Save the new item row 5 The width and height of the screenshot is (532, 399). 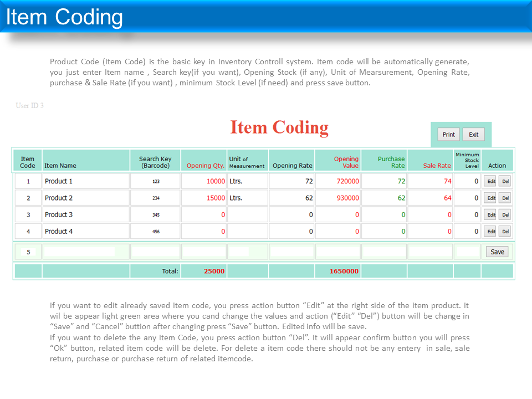(497, 252)
